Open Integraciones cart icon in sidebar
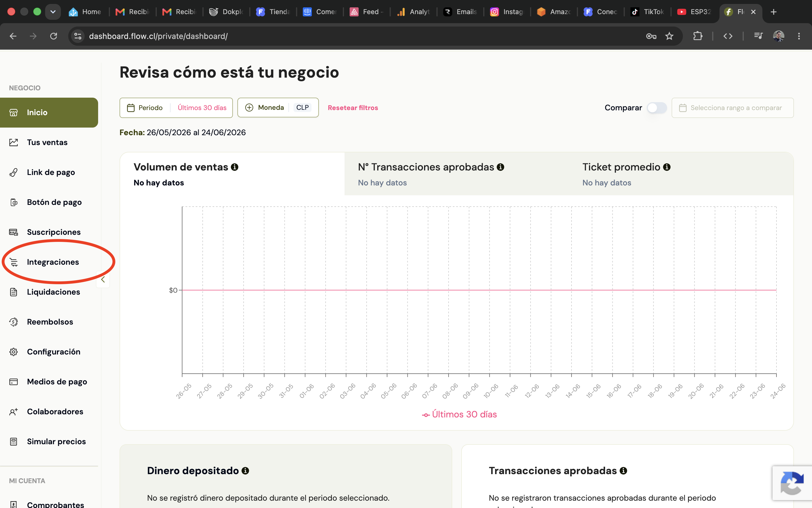Image resolution: width=812 pixels, height=508 pixels. click(14, 262)
